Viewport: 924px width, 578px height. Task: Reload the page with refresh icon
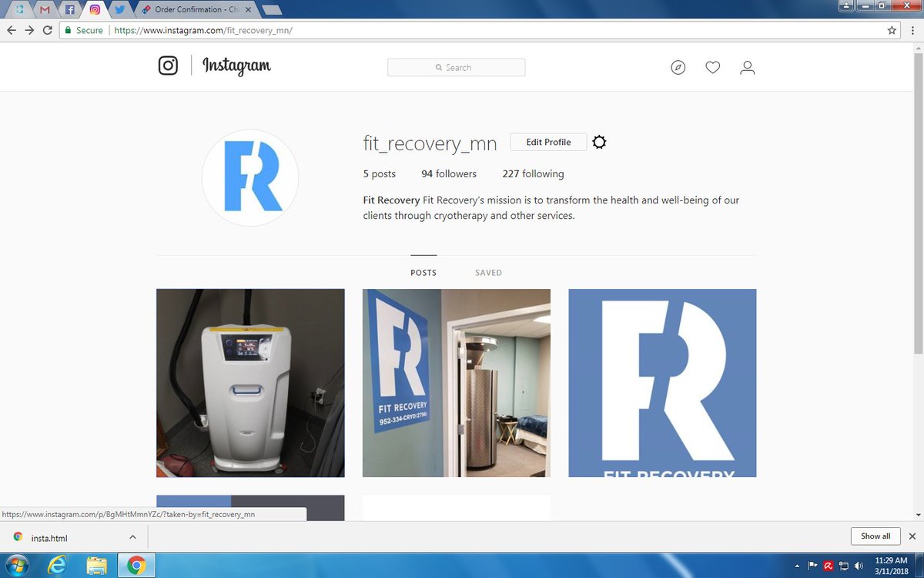coord(48,30)
